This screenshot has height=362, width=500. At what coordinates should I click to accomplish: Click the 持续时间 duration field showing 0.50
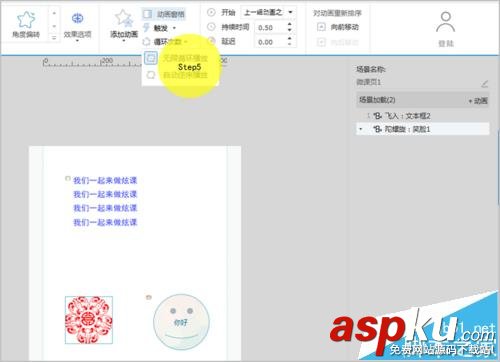[271, 28]
